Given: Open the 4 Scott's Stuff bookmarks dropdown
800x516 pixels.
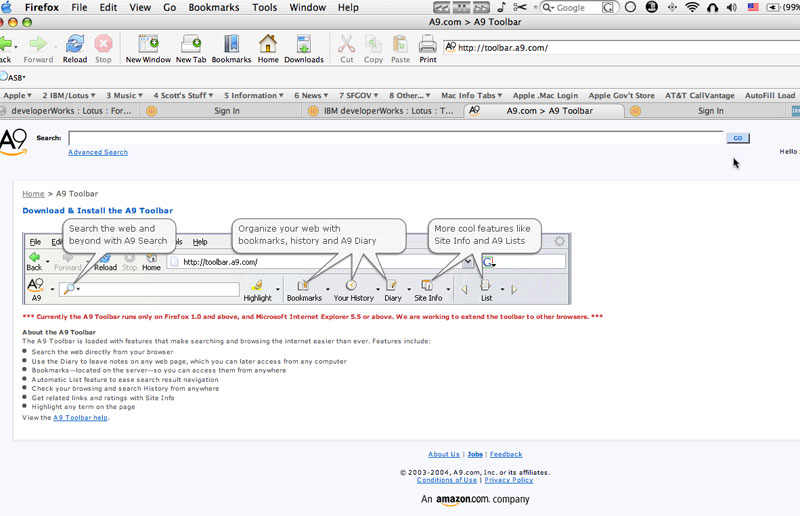Looking at the screenshot, I should 183,95.
